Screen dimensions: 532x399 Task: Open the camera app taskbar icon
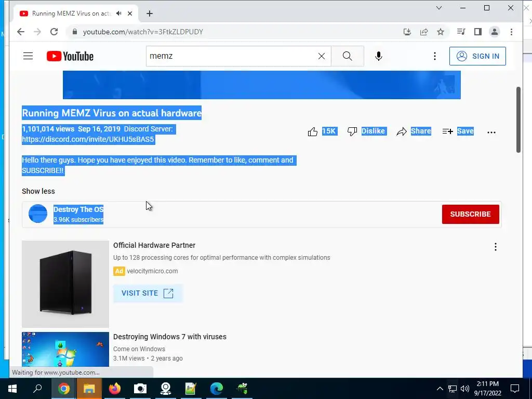140,389
